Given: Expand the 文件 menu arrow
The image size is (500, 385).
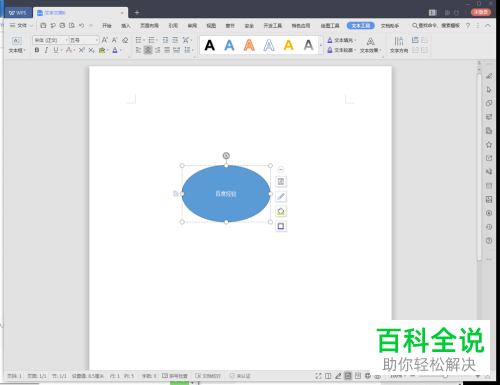Looking at the screenshot, I should click(31, 25).
